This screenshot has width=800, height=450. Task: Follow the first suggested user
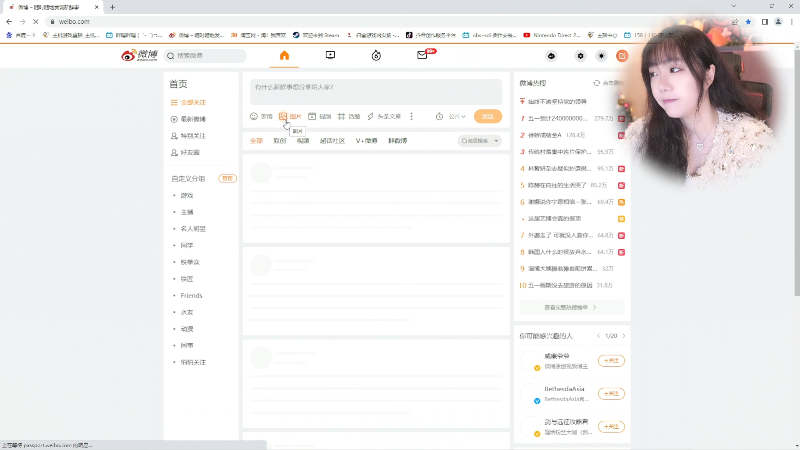pos(611,361)
